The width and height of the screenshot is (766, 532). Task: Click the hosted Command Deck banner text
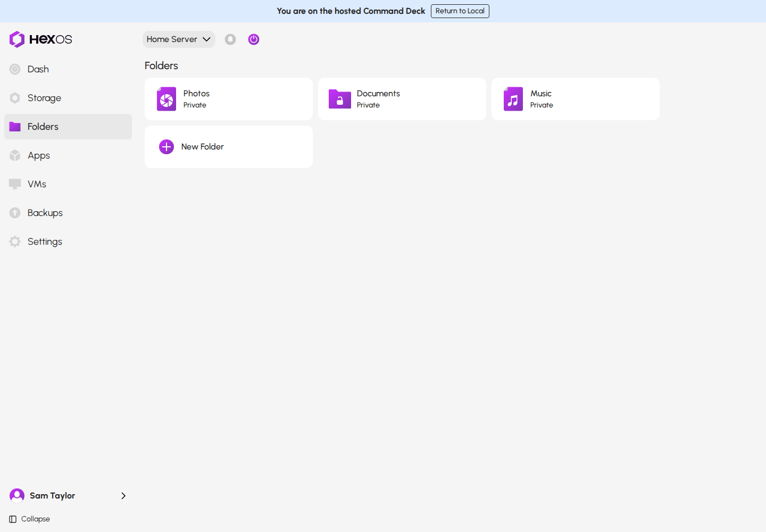tap(351, 11)
